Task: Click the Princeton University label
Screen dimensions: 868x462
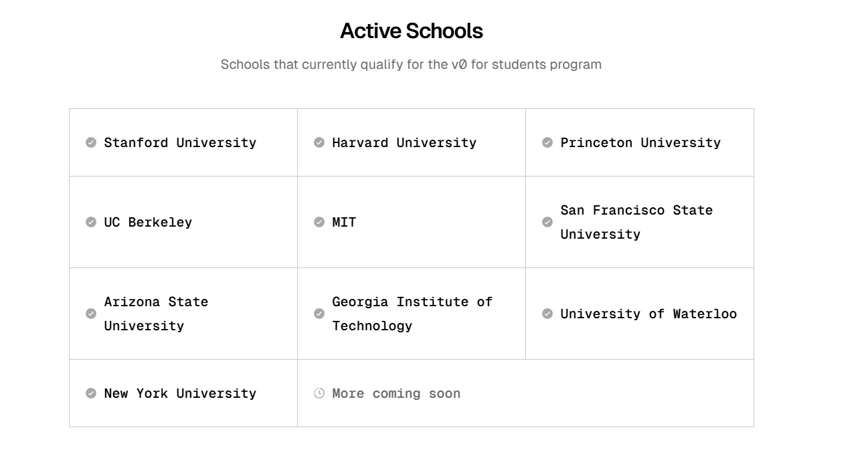Action: 640,142
